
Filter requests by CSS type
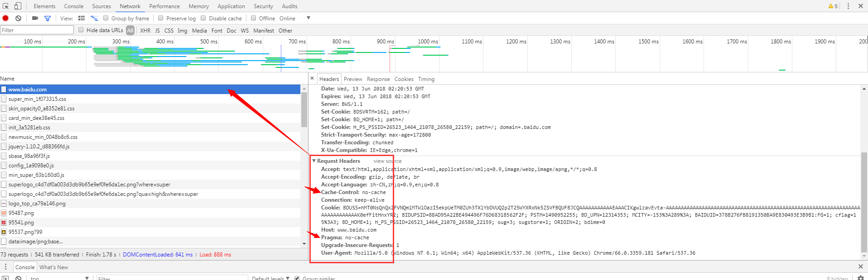tap(169, 30)
